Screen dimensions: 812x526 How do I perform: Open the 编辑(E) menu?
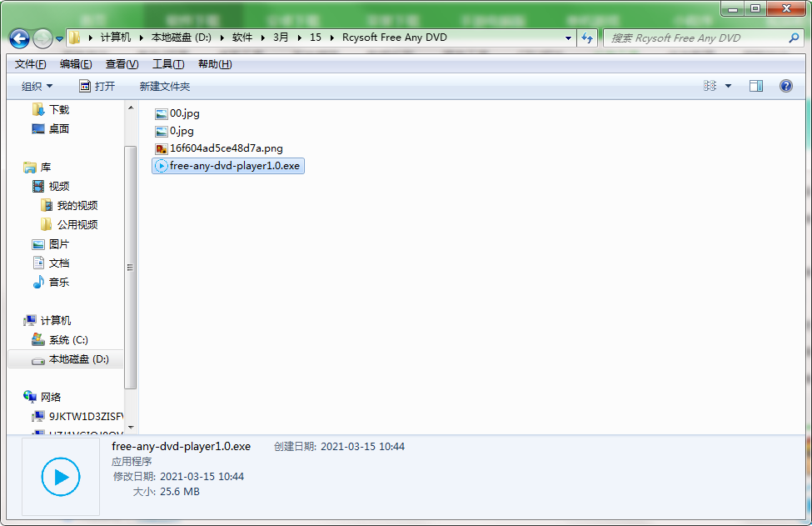[76, 63]
